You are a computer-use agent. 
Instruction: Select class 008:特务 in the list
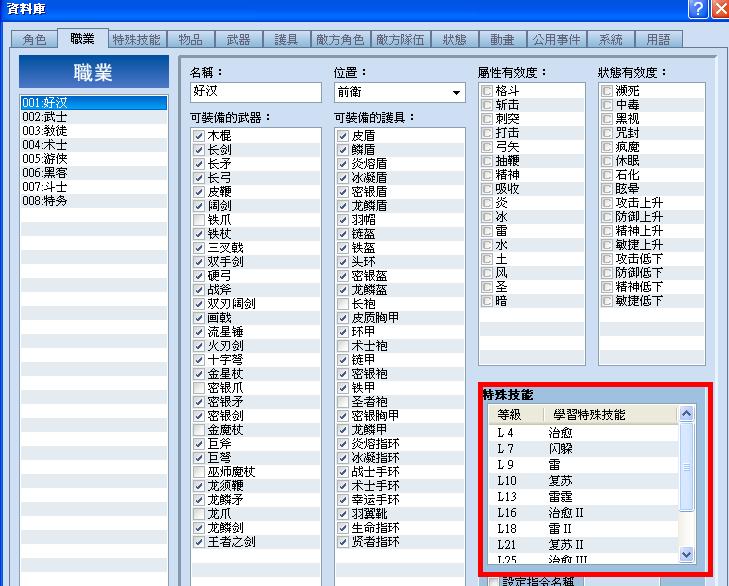[93, 200]
